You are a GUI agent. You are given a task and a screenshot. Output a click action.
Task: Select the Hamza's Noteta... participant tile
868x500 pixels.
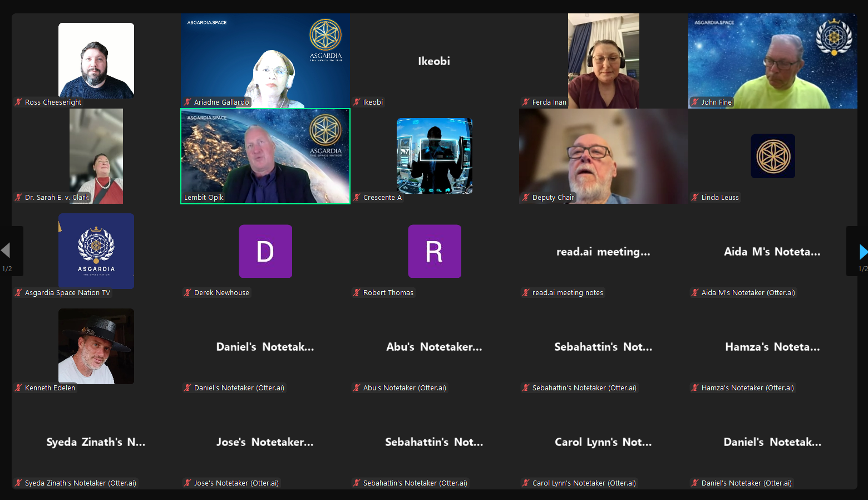[x=772, y=347]
